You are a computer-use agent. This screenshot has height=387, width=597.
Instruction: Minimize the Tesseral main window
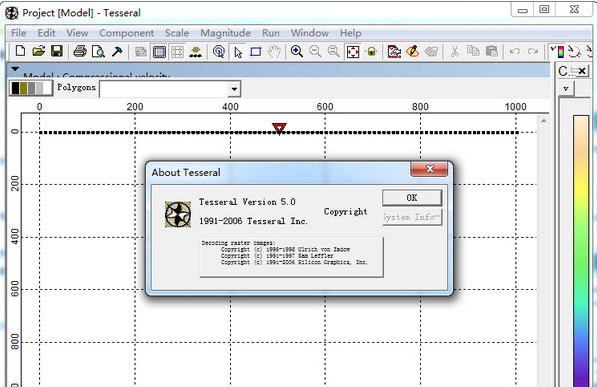[x=523, y=10]
